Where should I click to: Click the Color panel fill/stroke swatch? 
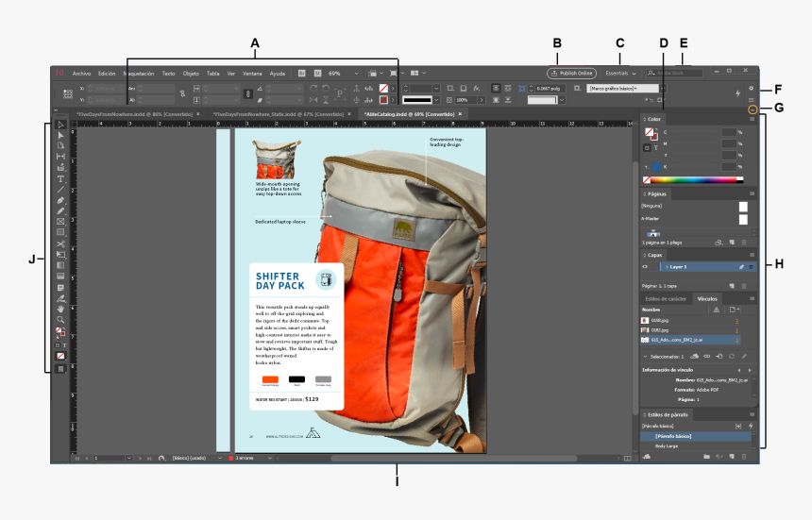(x=650, y=133)
